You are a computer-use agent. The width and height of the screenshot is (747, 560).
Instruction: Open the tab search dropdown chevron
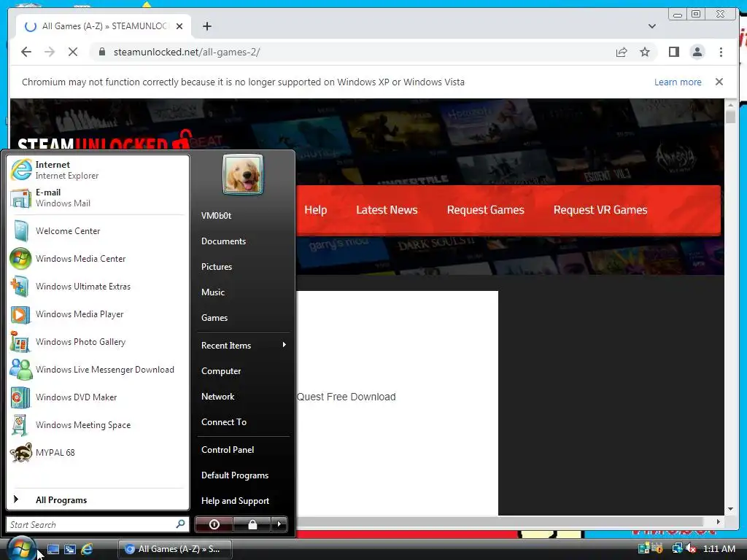[651, 26]
